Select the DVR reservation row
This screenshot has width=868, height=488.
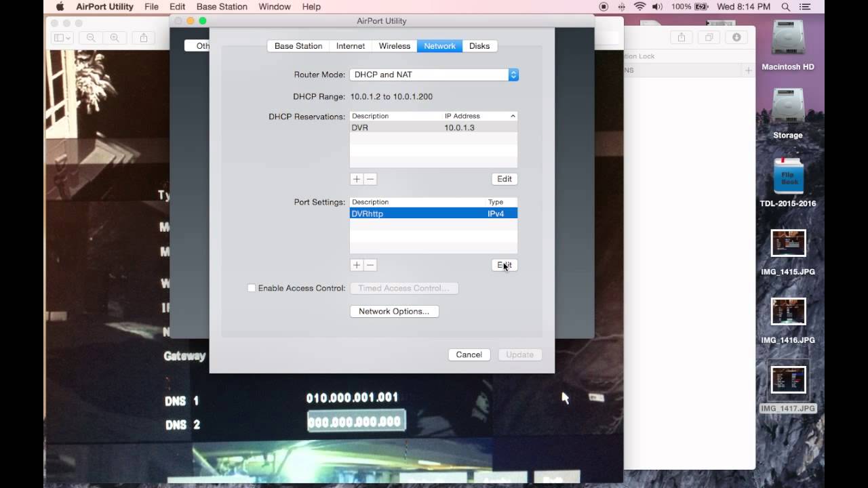(433, 127)
